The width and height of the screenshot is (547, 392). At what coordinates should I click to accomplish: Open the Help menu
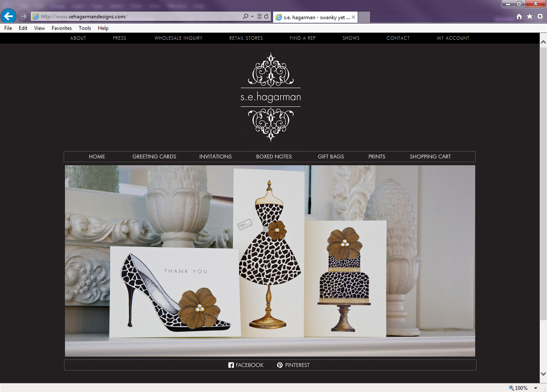(103, 28)
